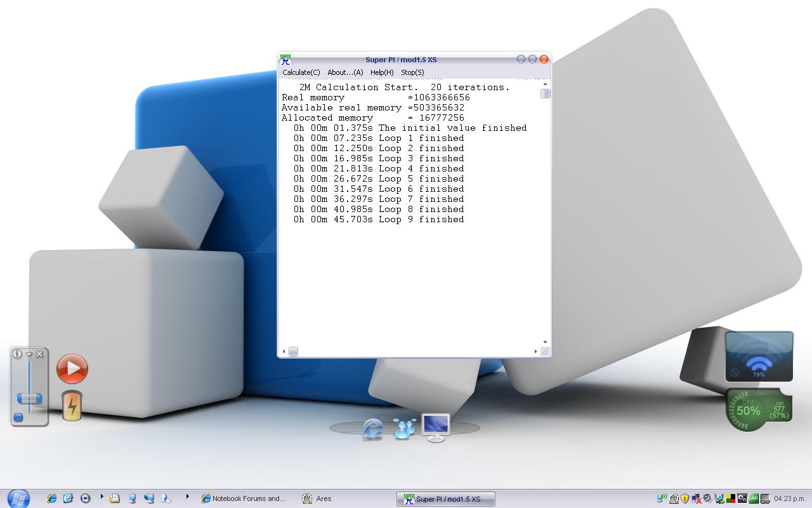The height and width of the screenshot is (508, 812).
Task: Toggle the blue mute button in volume widget
Action: coord(18,417)
